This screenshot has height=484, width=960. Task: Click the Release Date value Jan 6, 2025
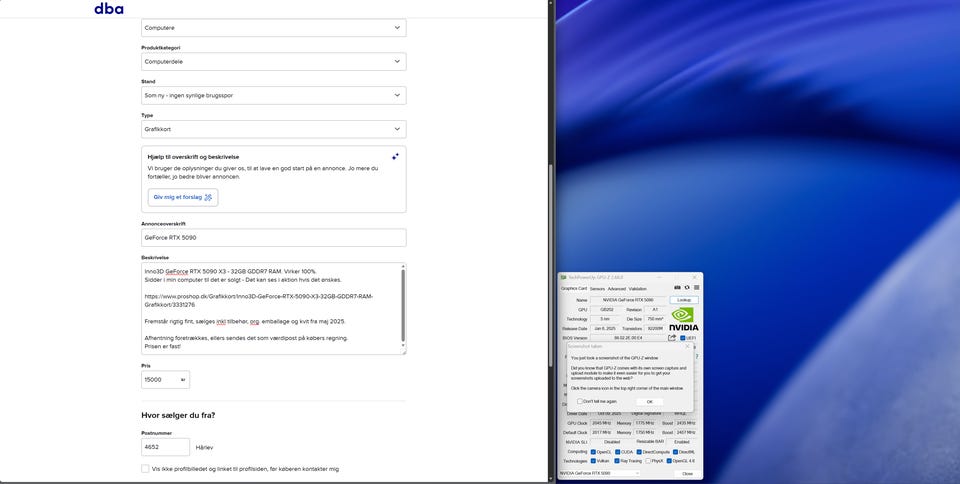[605, 329]
